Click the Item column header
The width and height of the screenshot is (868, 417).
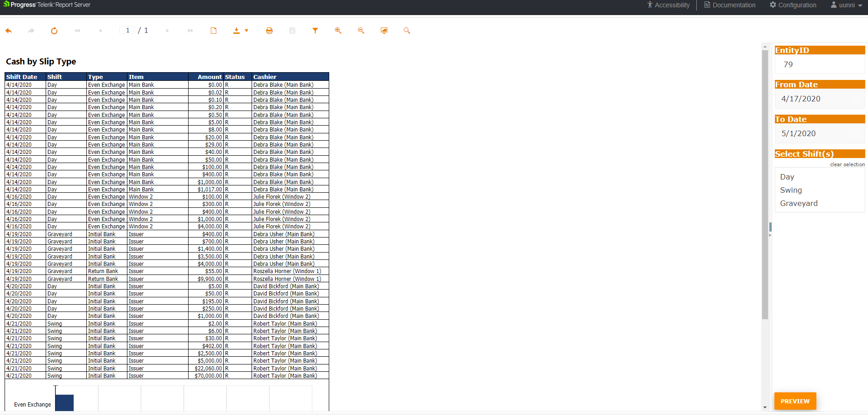point(158,77)
